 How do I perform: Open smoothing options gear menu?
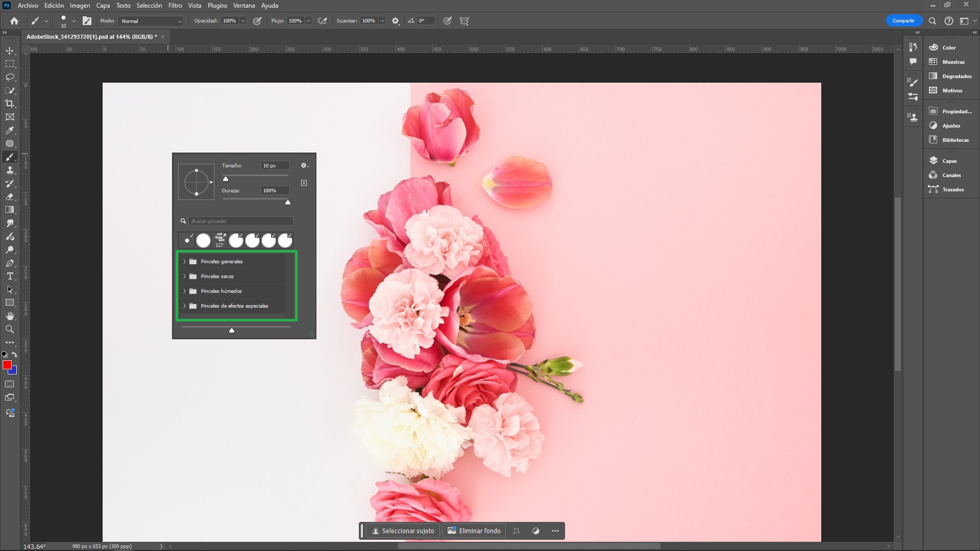396,21
